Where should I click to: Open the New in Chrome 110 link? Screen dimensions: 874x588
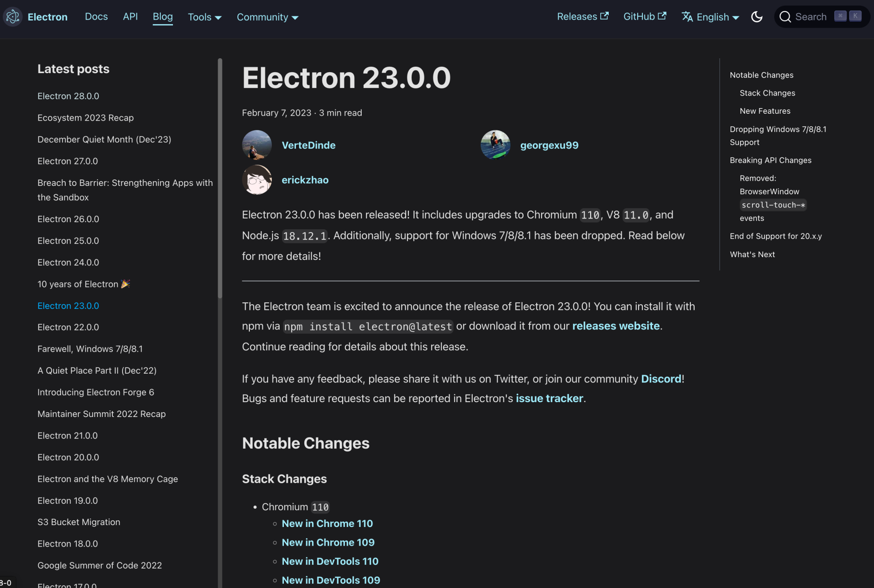pos(327,524)
